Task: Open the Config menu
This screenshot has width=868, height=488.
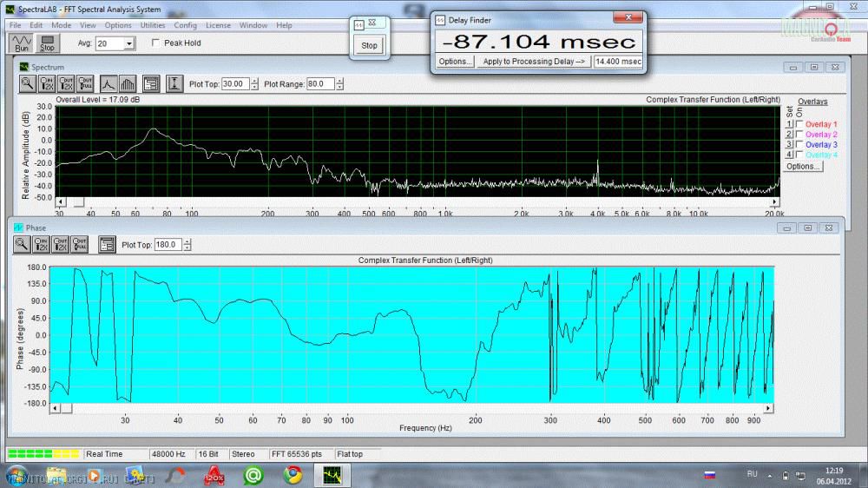Action: 185,25
